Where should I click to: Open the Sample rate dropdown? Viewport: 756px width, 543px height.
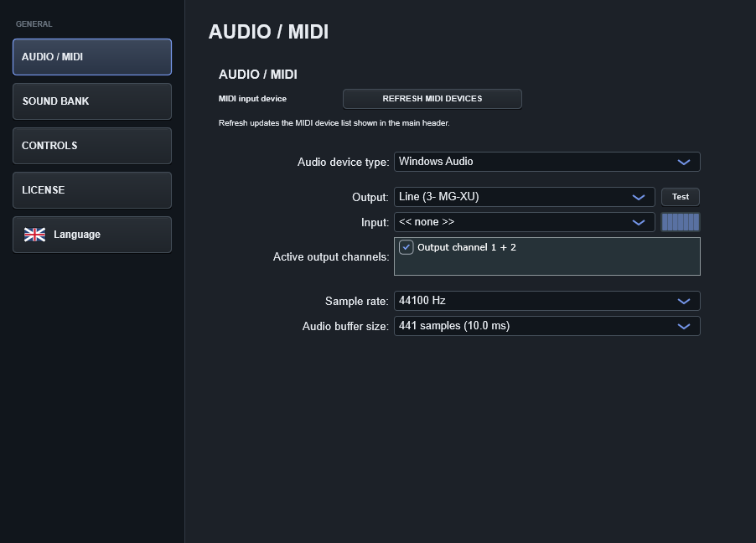tap(546, 301)
